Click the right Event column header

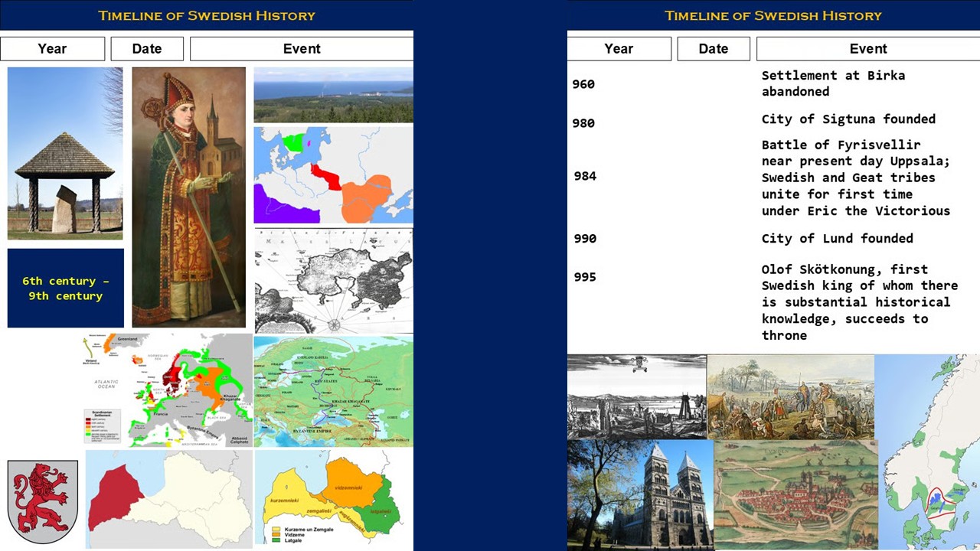point(868,49)
